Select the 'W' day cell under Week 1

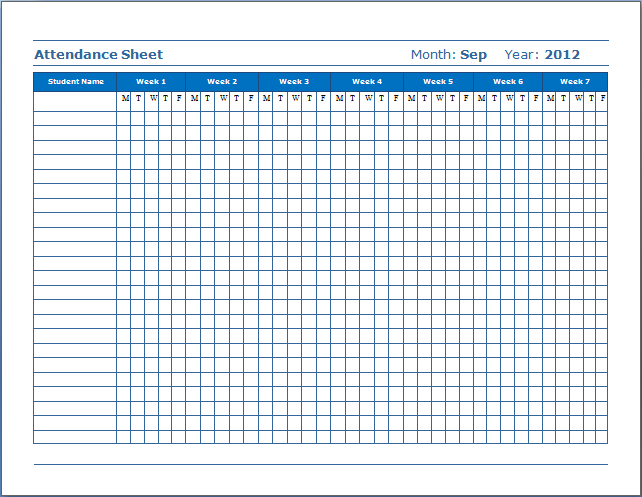click(151, 101)
